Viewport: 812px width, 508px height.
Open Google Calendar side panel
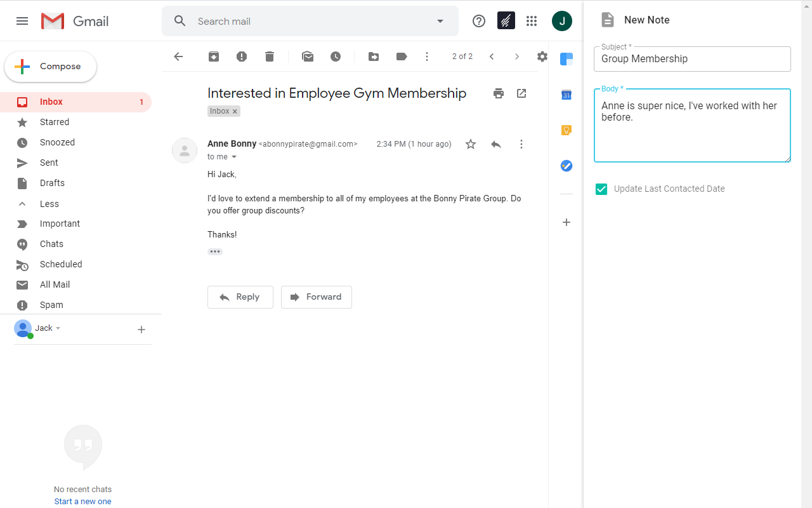(566, 95)
